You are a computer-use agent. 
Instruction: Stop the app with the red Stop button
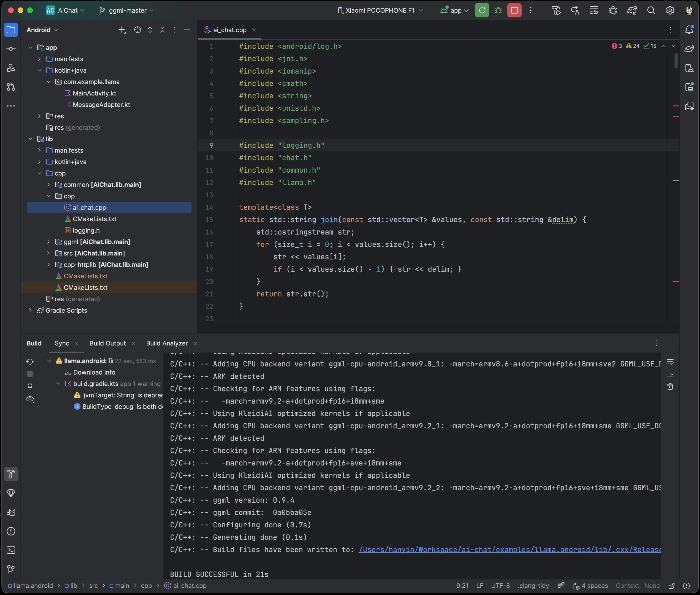pos(514,10)
